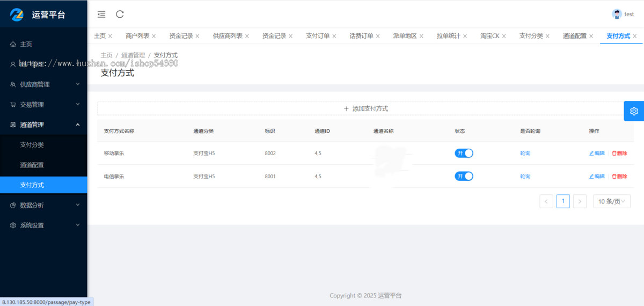Close the 拉单统计 tab
The height and width of the screenshot is (306, 644).
[x=465, y=36]
